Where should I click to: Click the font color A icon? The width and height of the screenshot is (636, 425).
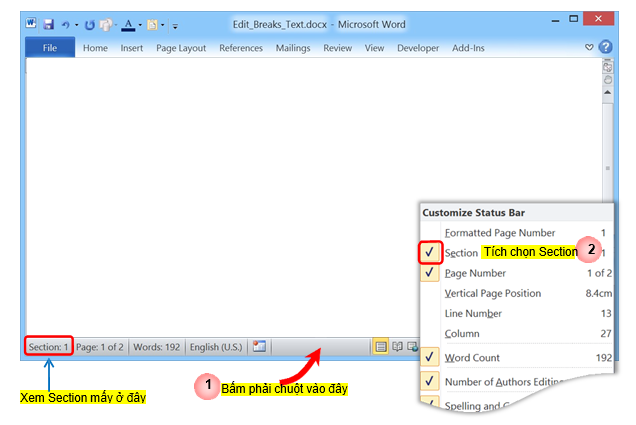click(x=129, y=22)
